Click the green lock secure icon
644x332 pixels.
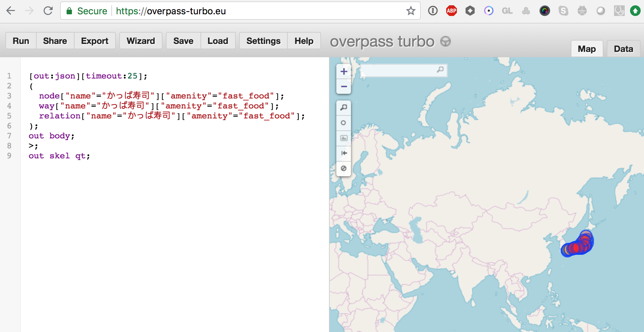[69, 11]
